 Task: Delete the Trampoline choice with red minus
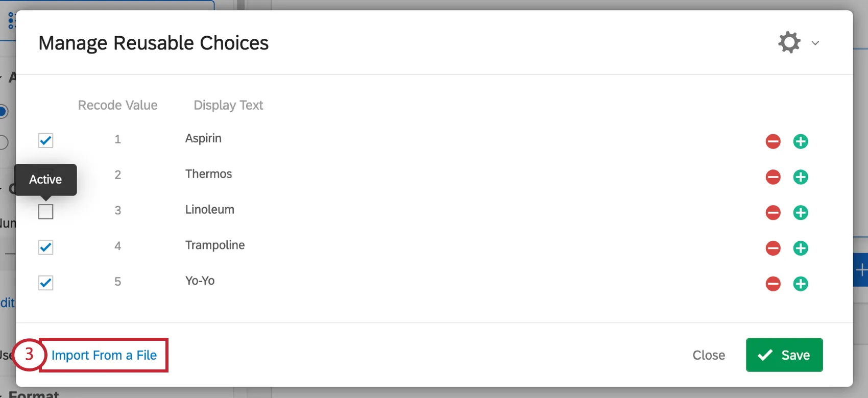pos(773,248)
